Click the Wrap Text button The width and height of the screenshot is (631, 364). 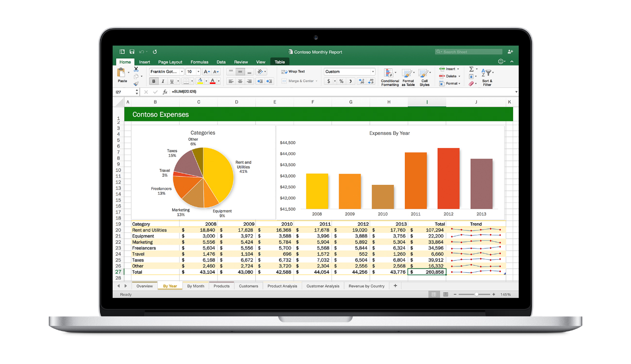293,71
